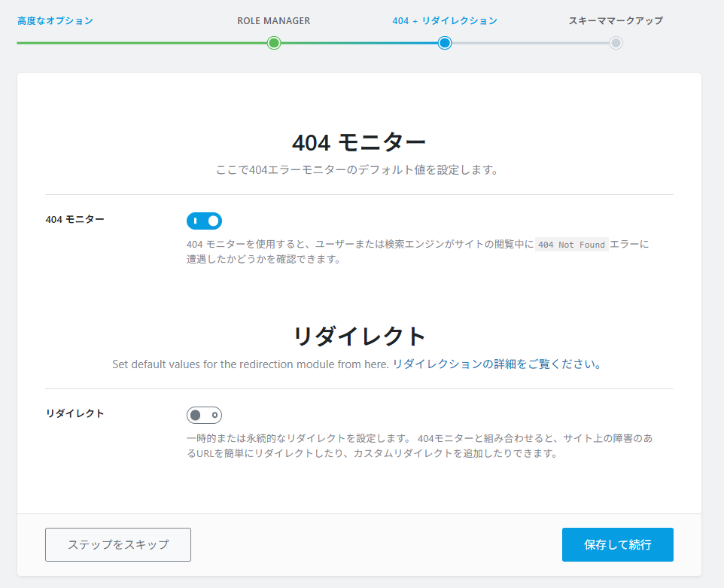Click the small bold 404 モニター setting label

point(75,220)
